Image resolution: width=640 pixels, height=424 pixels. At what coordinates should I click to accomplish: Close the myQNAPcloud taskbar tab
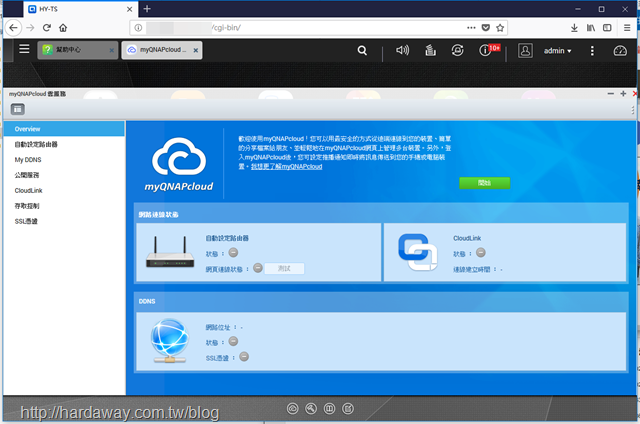196,50
